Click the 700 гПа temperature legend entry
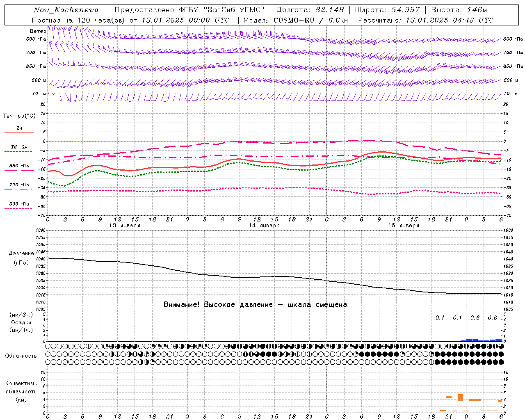Screen dimensions: 525x420 (x=19, y=185)
